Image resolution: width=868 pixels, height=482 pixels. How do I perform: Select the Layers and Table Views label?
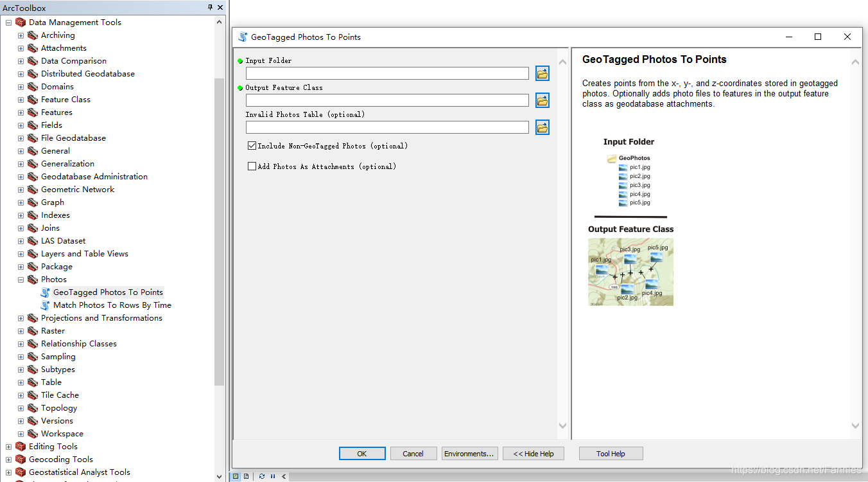coord(85,254)
